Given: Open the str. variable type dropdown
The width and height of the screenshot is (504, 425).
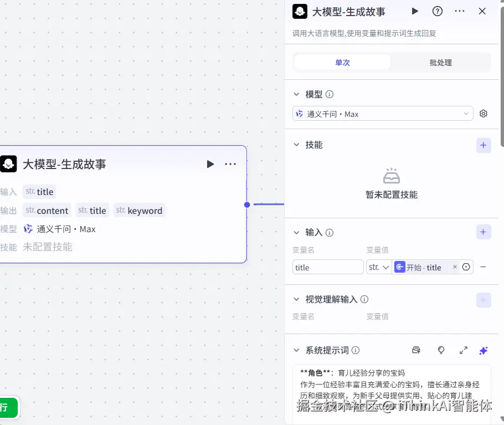Looking at the screenshot, I should click(x=379, y=267).
